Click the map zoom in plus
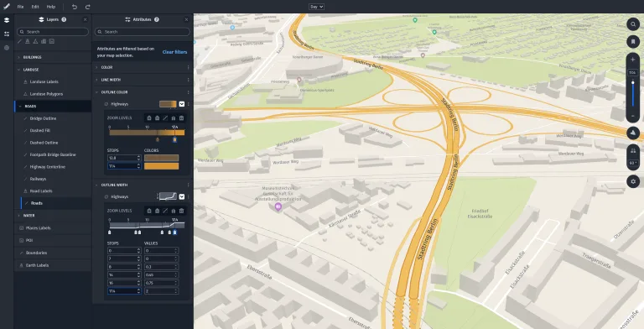Screen dimensions: 644x329 coord(633,60)
